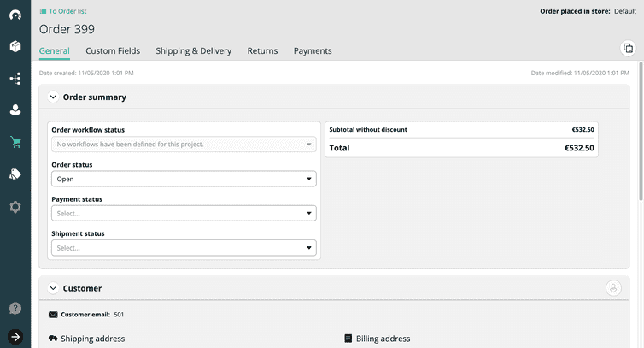Collapse the Order summary section
Viewport: 644px width, 348px height.
point(53,97)
